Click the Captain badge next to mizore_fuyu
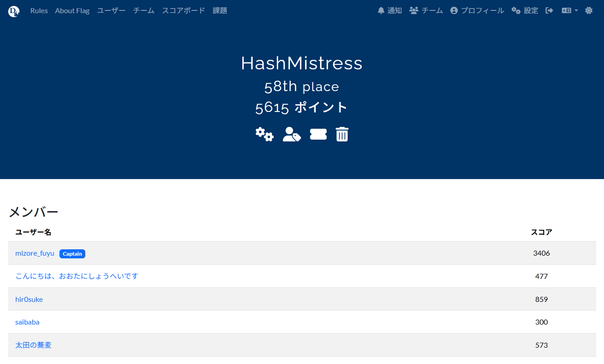The width and height of the screenshot is (604, 364). point(72,254)
